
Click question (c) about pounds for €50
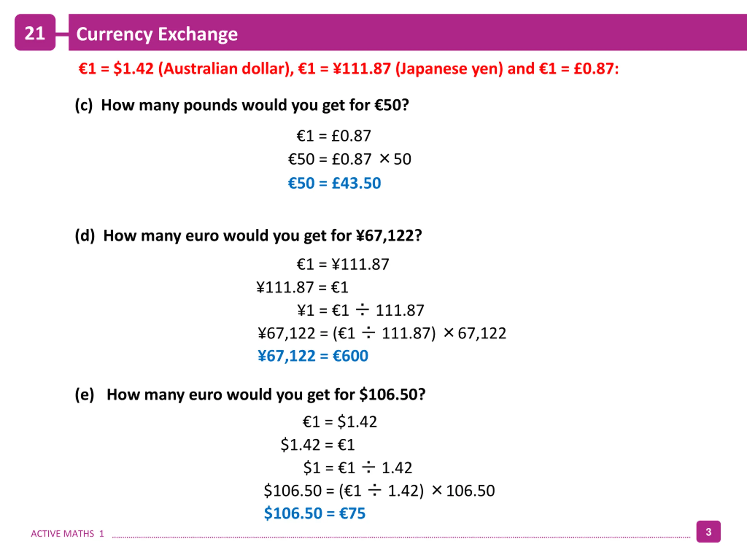click(242, 105)
